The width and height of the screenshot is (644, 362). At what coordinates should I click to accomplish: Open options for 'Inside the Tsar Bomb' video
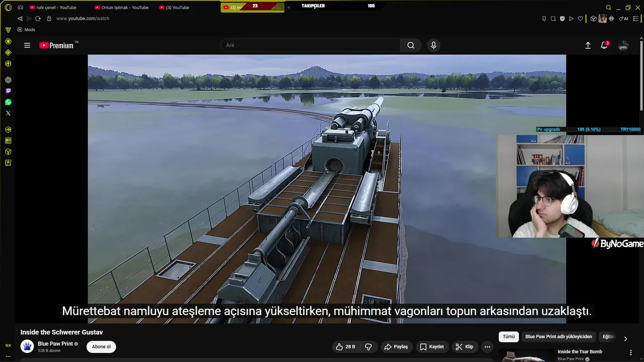pos(631,353)
